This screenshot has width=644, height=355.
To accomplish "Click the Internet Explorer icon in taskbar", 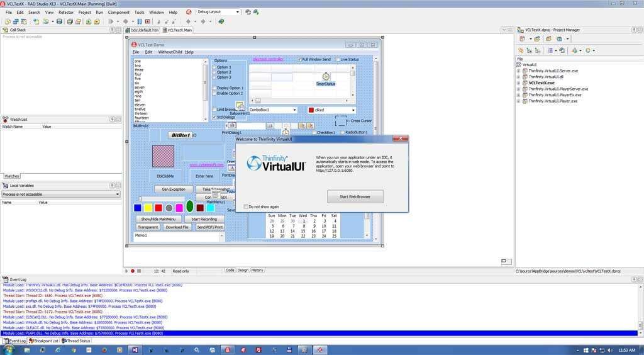I will (x=58, y=350).
